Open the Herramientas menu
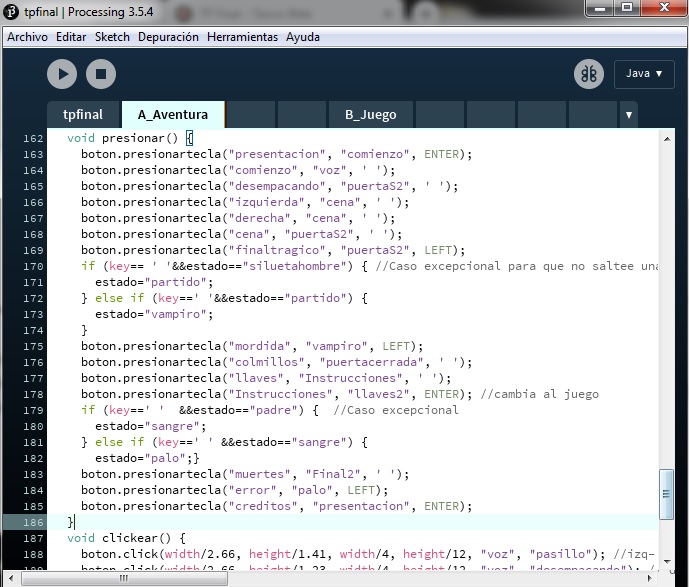 coord(242,37)
